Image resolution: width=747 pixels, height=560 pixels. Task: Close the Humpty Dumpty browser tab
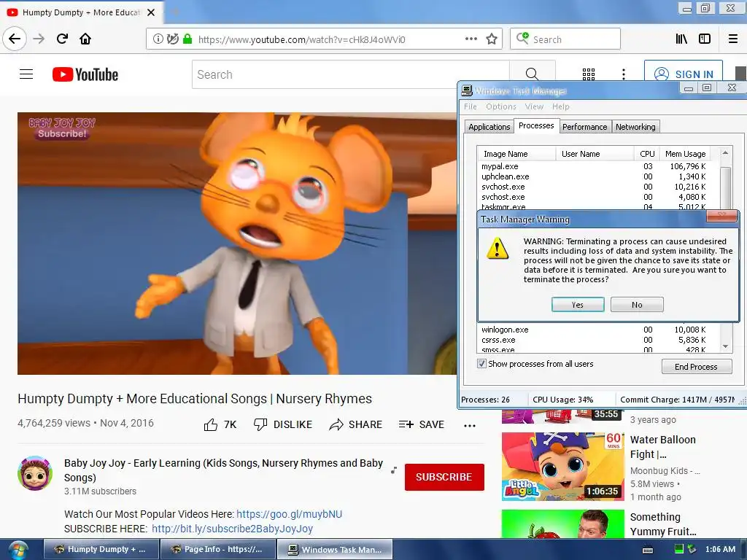(x=151, y=12)
